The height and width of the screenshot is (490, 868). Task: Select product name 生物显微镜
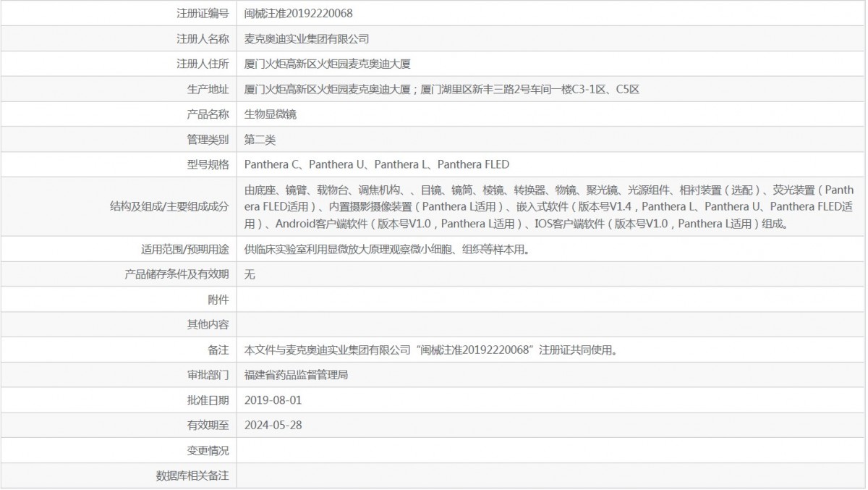[x=271, y=114]
